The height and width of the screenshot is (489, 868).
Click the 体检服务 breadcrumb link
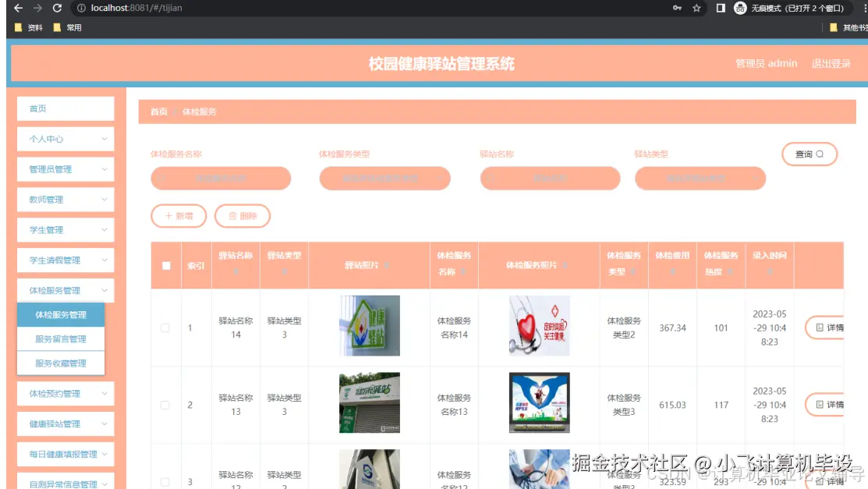[x=201, y=112]
